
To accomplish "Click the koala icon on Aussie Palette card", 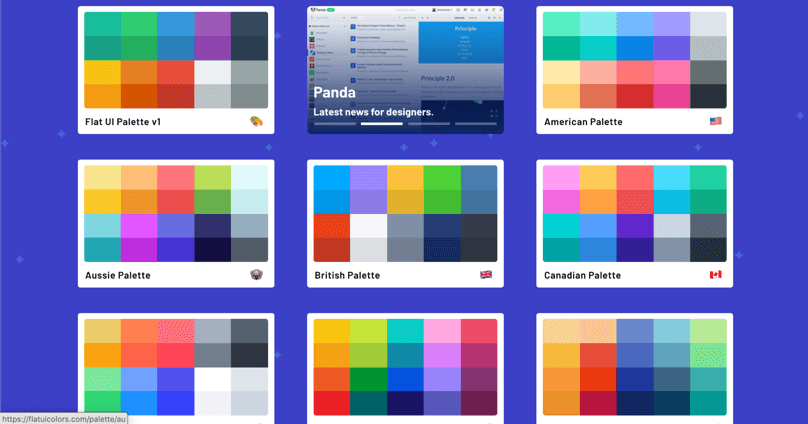I will 256,275.
